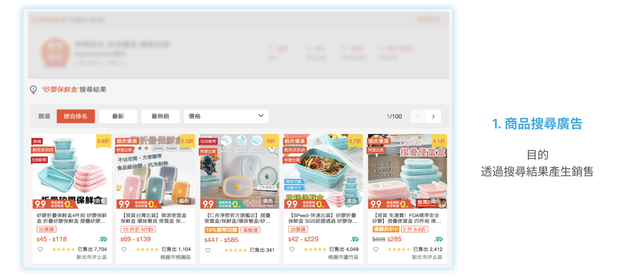Viewport: 644px width, 277px height.
Task: Click free shipping truck icon on $45 product
Action: tap(103, 239)
